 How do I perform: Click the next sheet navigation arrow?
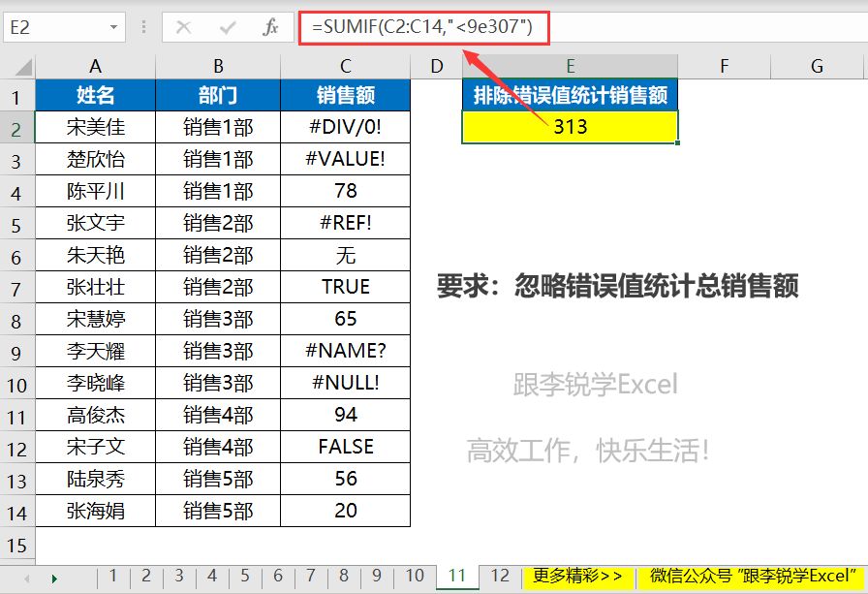(54, 578)
